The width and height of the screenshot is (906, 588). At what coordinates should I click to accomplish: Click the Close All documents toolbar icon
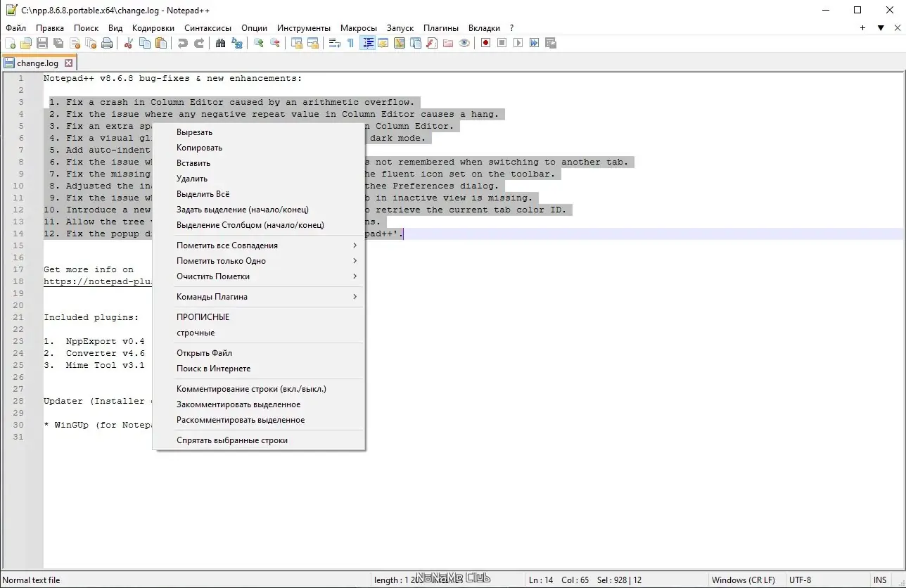[x=91, y=43]
